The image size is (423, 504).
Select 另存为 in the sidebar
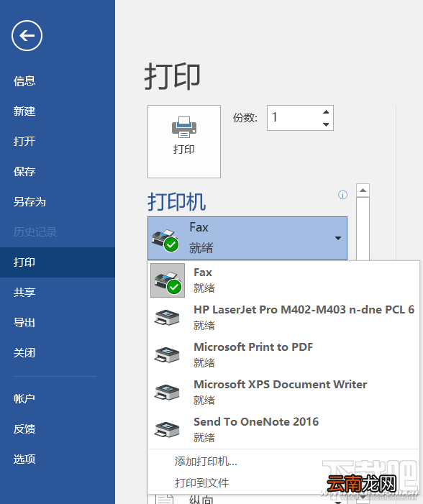click(x=29, y=202)
